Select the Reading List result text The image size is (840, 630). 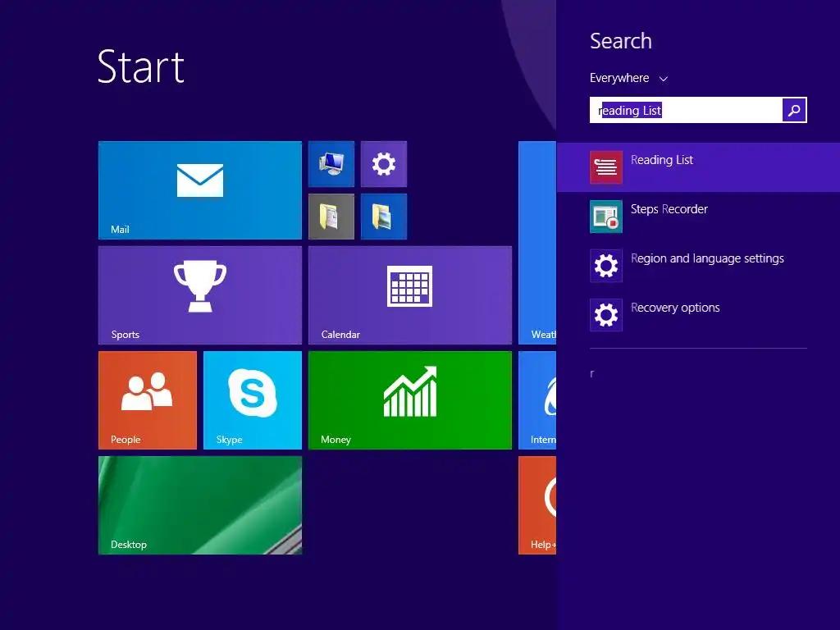click(662, 160)
